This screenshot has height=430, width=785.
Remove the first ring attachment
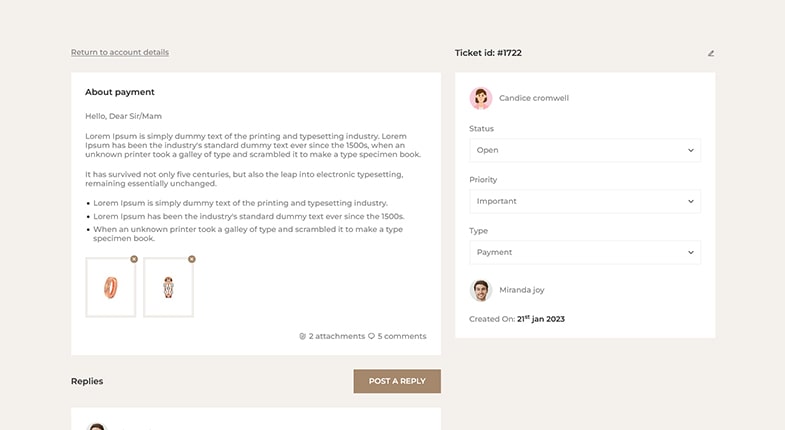click(134, 259)
